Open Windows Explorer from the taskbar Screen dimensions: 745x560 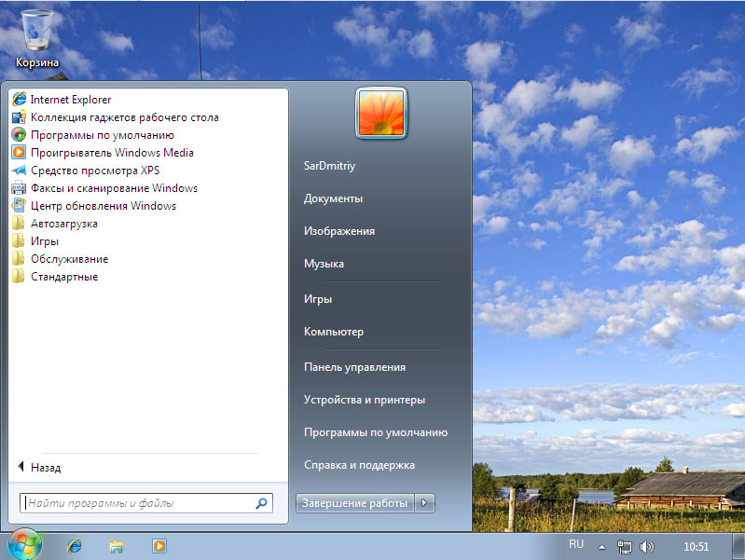tap(117, 546)
